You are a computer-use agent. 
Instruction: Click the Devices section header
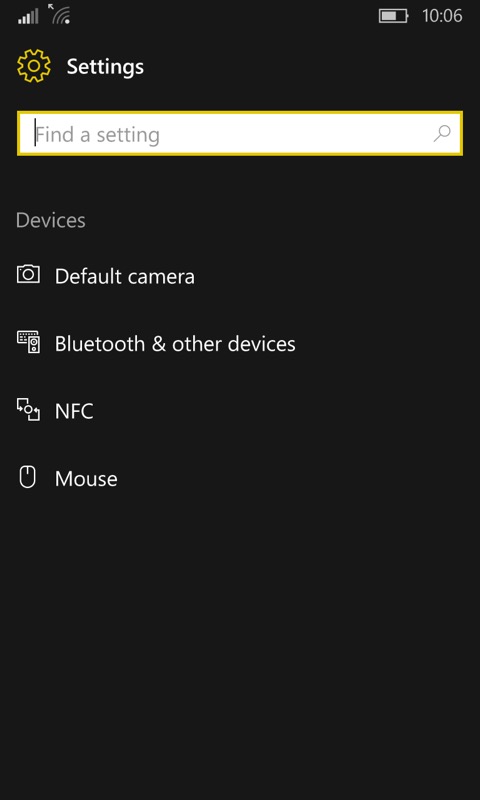(x=50, y=220)
